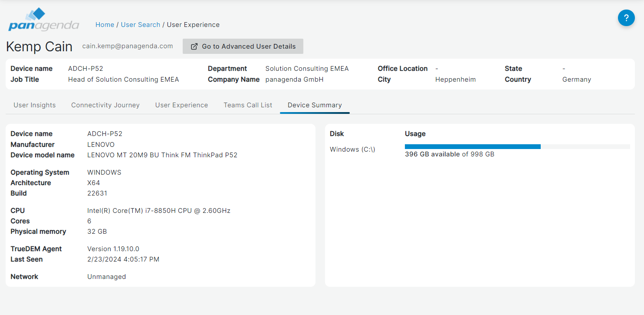Click the department value Solution Consulting EMEA
The image size is (644, 315).
click(307, 69)
